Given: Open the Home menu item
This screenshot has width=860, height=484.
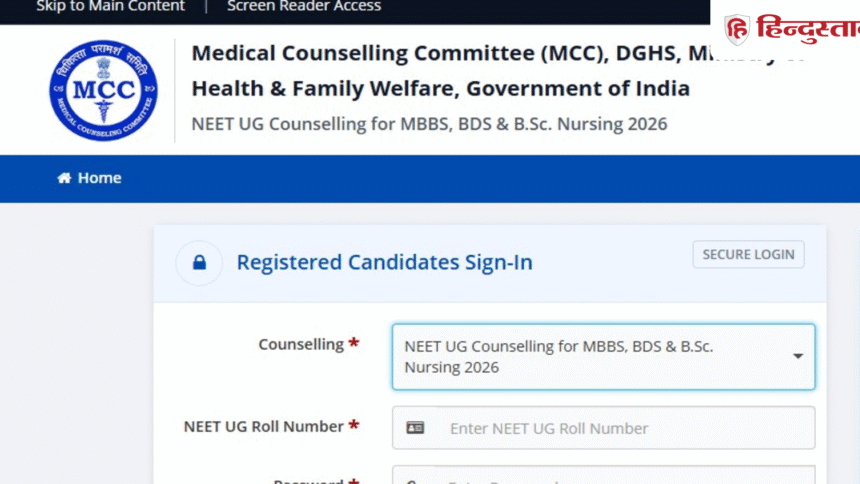Looking at the screenshot, I should [89, 178].
